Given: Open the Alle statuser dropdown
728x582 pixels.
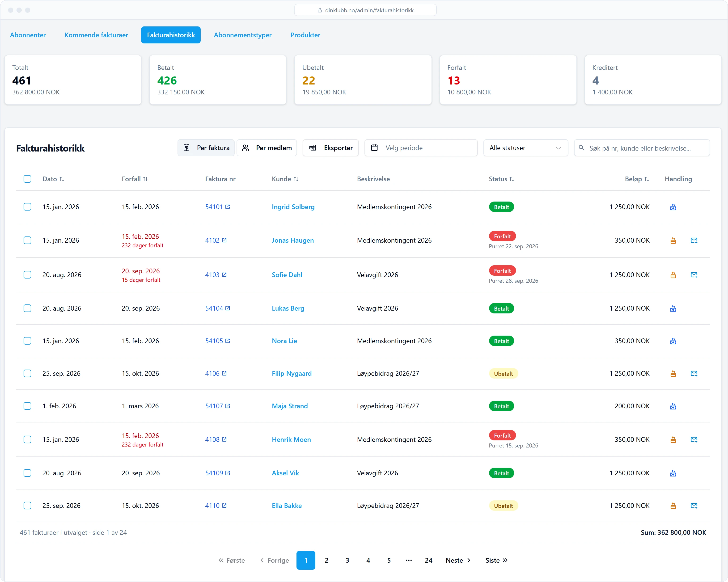Looking at the screenshot, I should click(x=525, y=148).
